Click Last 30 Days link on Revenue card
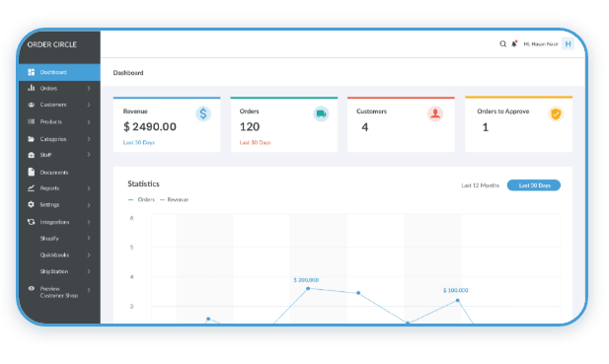 138,143
